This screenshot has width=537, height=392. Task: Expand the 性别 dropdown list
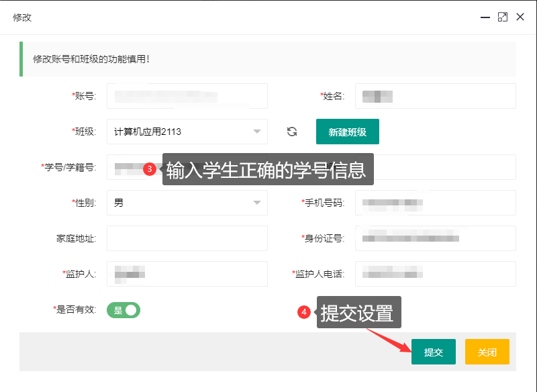point(187,203)
